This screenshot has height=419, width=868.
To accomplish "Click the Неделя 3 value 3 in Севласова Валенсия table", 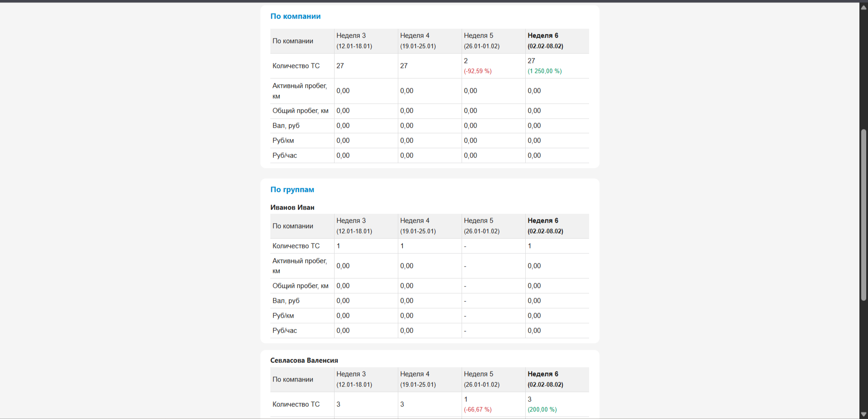I will click(338, 405).
